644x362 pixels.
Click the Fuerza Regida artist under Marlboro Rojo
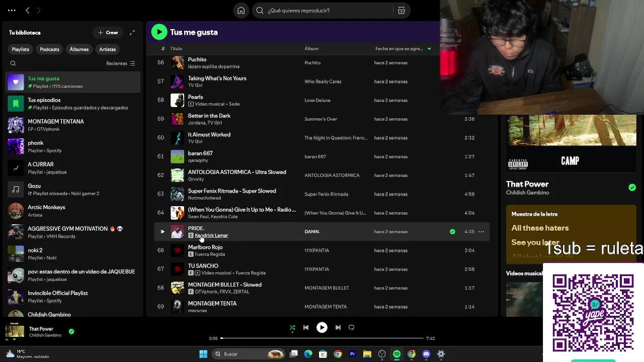point(210,254)
